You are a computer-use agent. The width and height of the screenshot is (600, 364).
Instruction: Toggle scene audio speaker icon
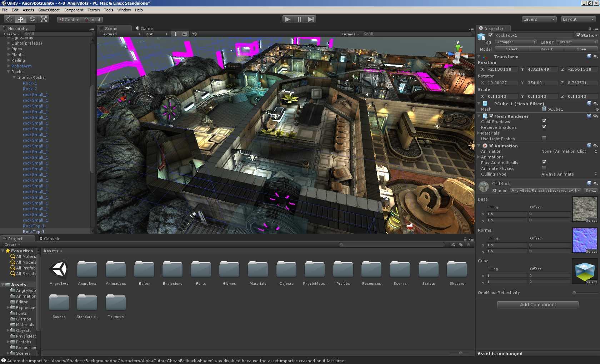click(194, 34)
